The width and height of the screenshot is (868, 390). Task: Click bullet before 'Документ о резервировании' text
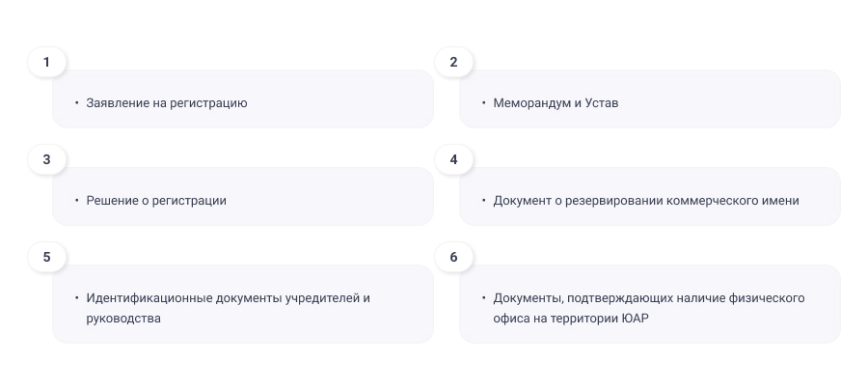pyautogui.click(x=483, y=200)
